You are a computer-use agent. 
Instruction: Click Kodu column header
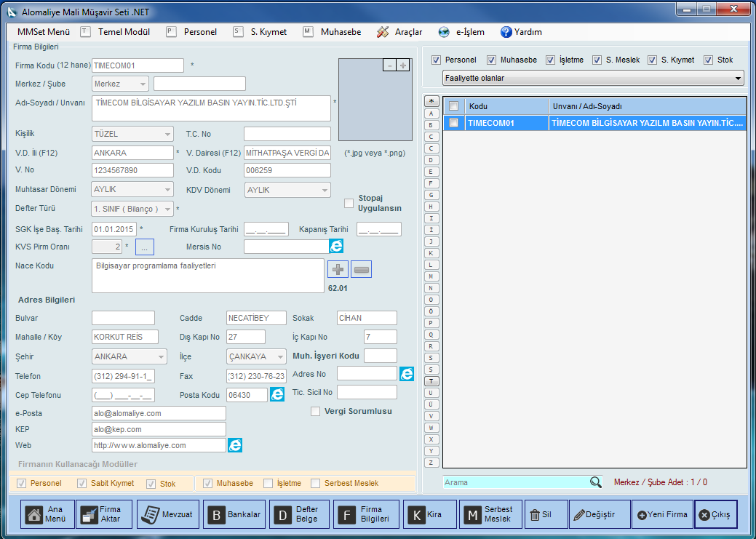pyautogui.click(x=506, y=106)
